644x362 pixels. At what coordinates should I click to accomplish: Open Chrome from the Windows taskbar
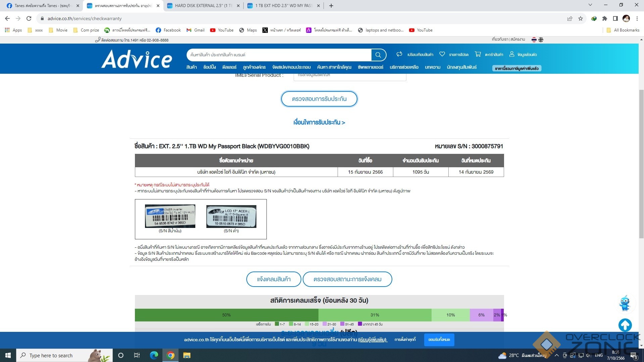pyautogui.click(x=170, y=355)
